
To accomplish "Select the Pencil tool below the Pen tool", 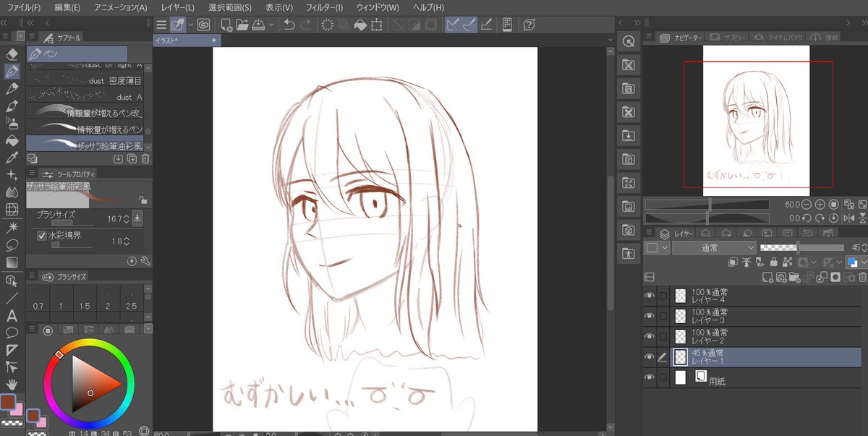I will (12, 88).
